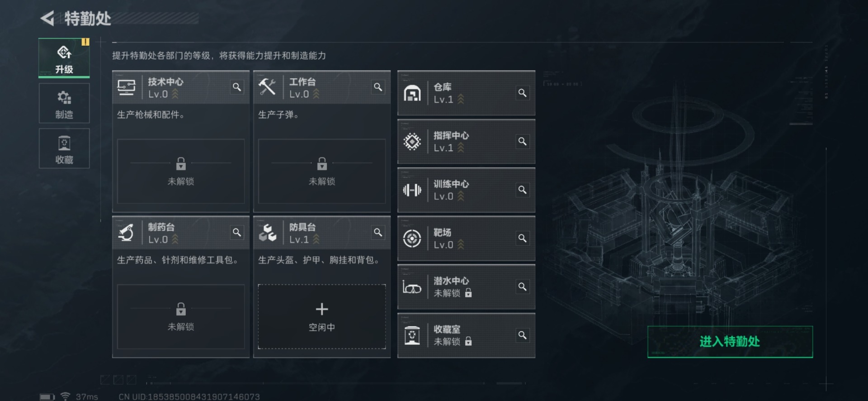This screenshot has height=401, width=868.
Task: View 靶场 details with magnifier icon
Action: pos(522,238)
